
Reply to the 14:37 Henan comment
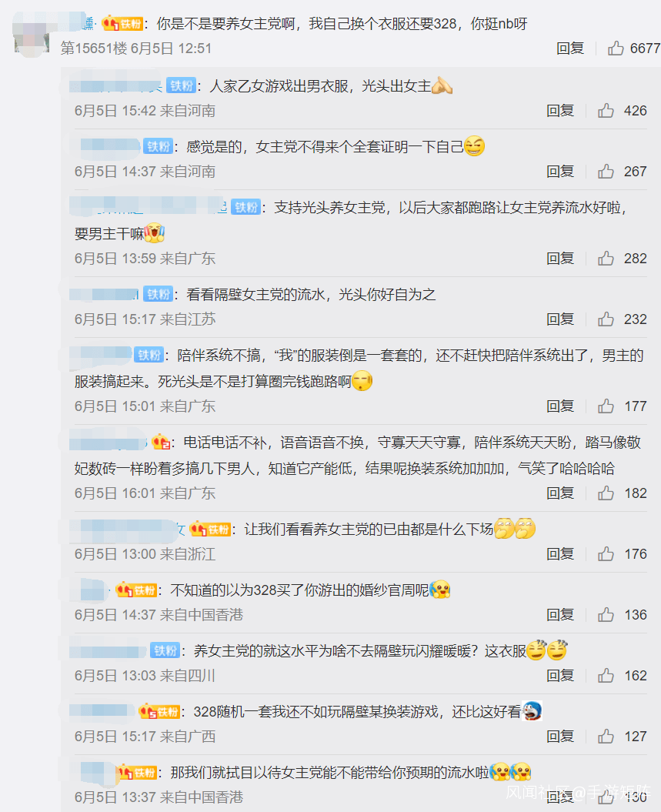click(x=561, y=172)
